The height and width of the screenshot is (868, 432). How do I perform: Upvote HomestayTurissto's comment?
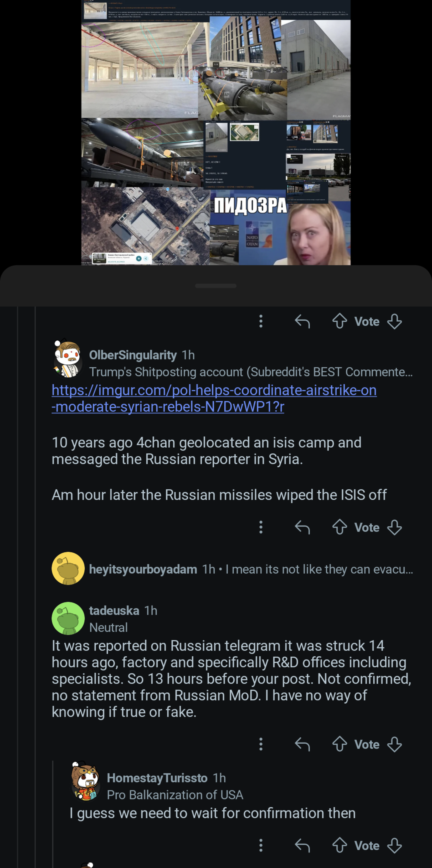[339, 845]
